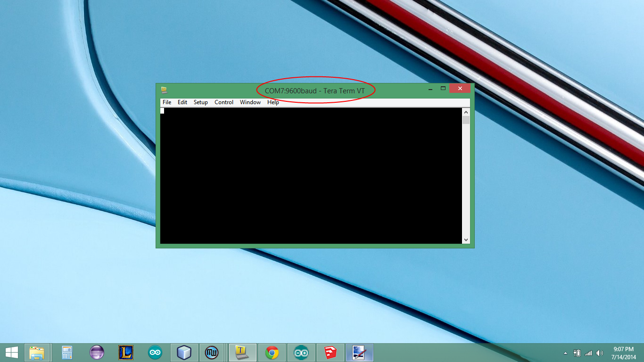Close the Tera Term window

[460, 89]
